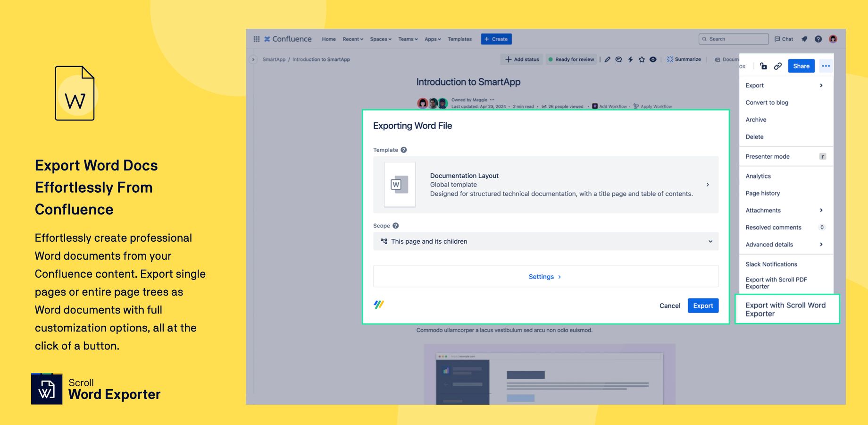Click the Introduction to SmartApp breadcrumb
868x425 pixels.
tap(321, 59)
